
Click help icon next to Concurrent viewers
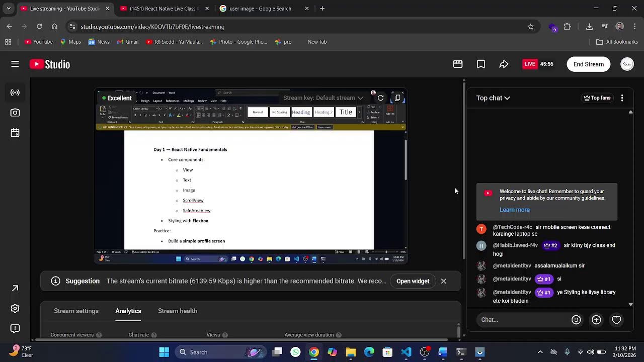coord(99,335)
